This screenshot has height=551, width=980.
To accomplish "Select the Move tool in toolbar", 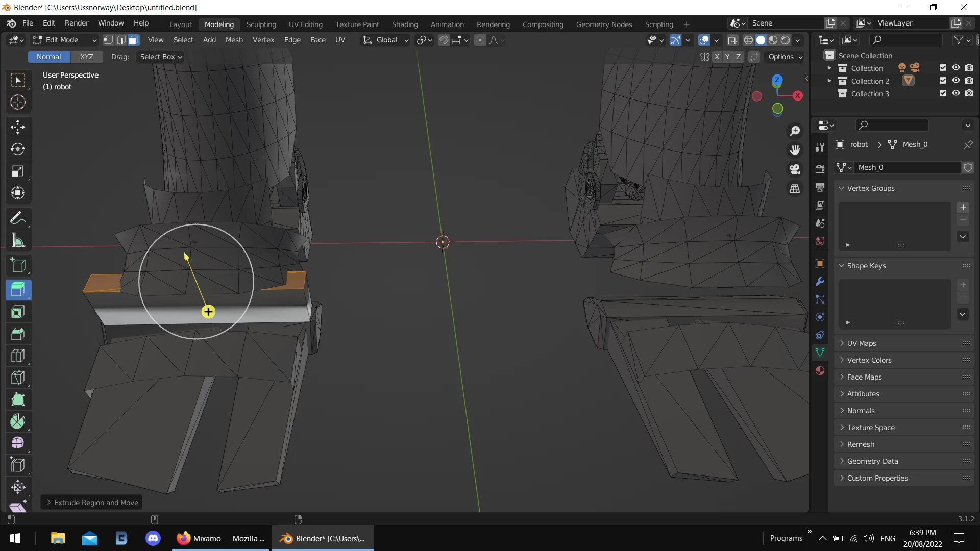I will click(x=18, y=127).
